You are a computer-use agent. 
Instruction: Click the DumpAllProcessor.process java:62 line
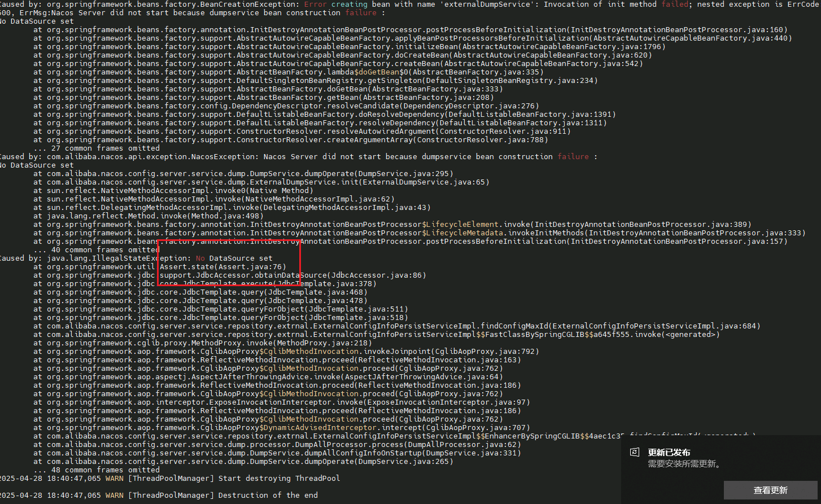[277, 444]
